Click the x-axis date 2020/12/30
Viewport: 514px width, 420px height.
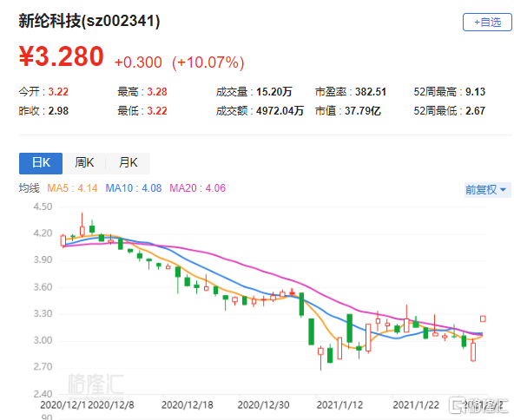(x=263, y=405)
